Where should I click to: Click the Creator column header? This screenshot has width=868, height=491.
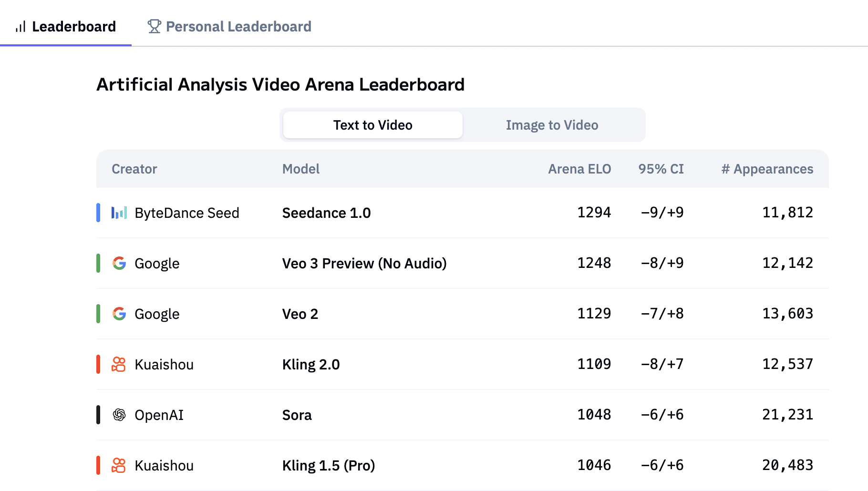pyautogui.click(x=134, y=169)
